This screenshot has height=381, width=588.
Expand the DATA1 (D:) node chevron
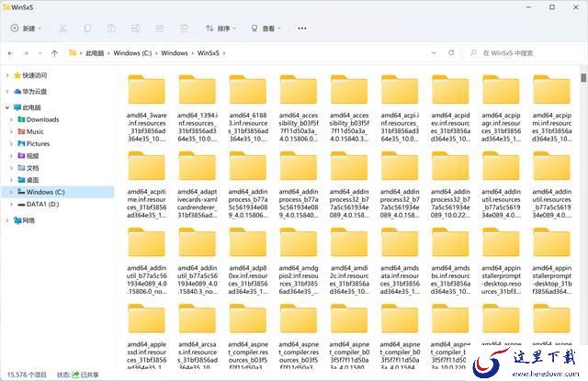[11, 204]
